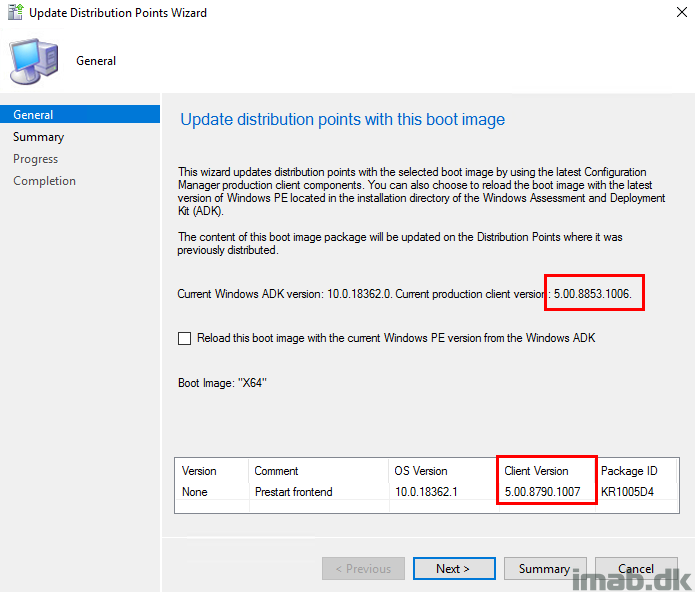695x592 pixels.
Task: Go to the Summary step in the sidebar
Action: click(38, 137)
